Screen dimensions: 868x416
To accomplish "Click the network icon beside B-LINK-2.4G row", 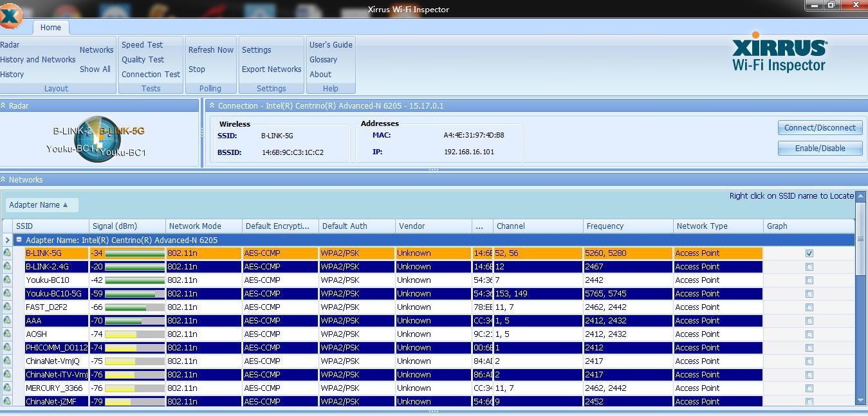I will 7,267.
